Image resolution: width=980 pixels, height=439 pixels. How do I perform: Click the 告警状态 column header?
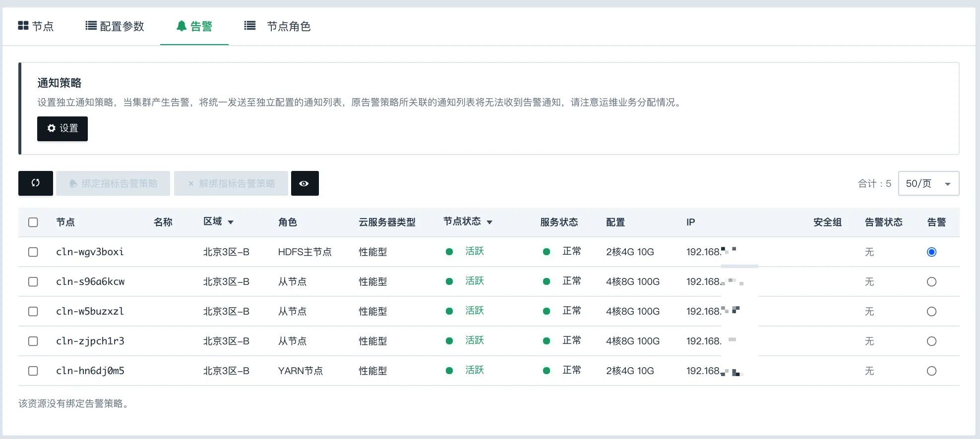884,222
